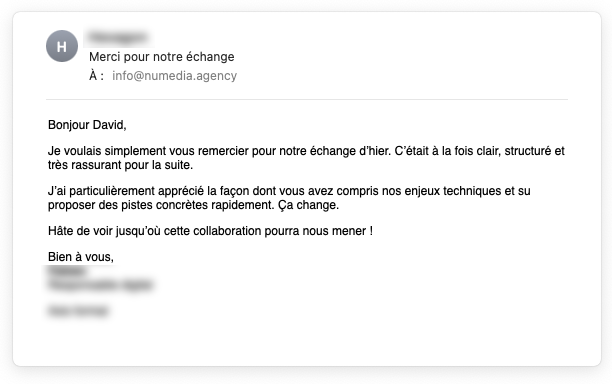Click the blurred sender name at top
This screenshot has height=384, width=612.
coord(118,37)
